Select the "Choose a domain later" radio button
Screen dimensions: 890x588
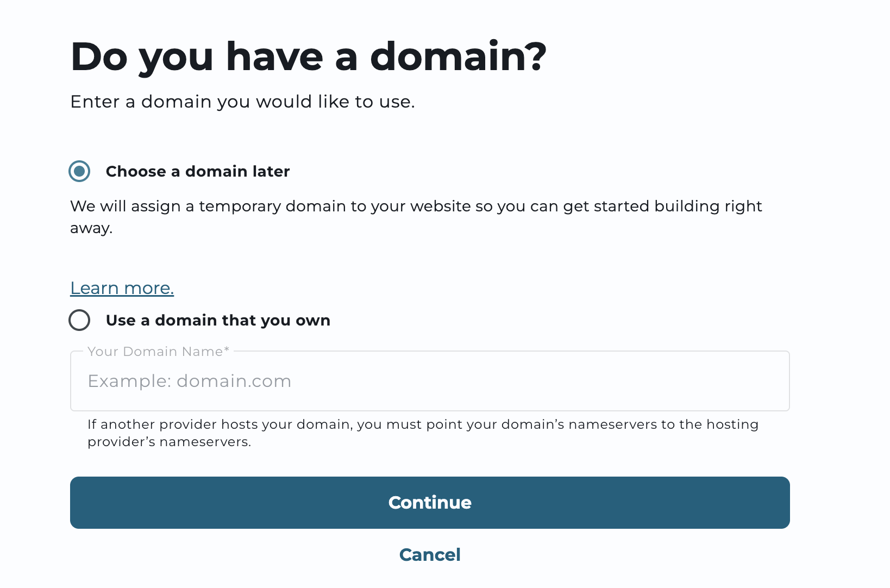tap(79, 171)
